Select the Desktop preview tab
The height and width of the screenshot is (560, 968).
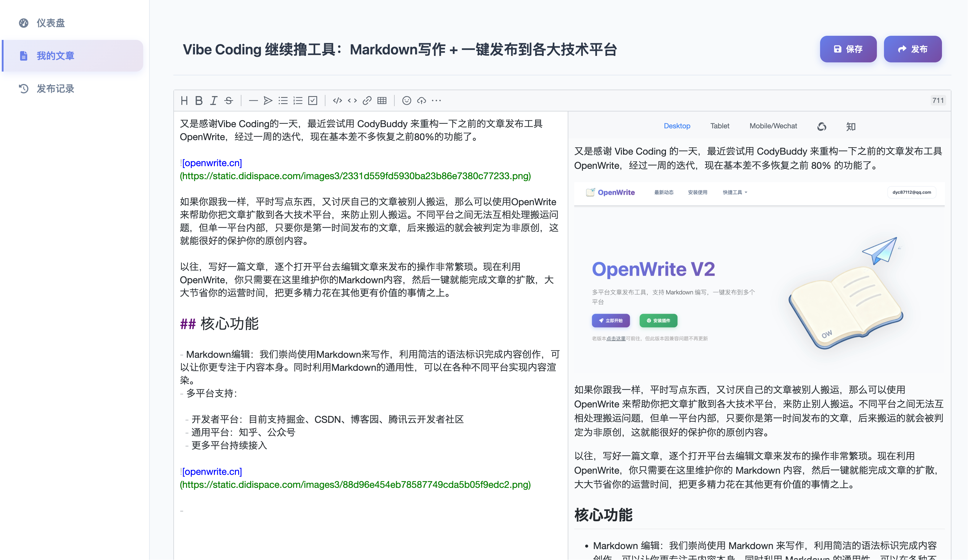pyautogui.click(x=677, y=126)
